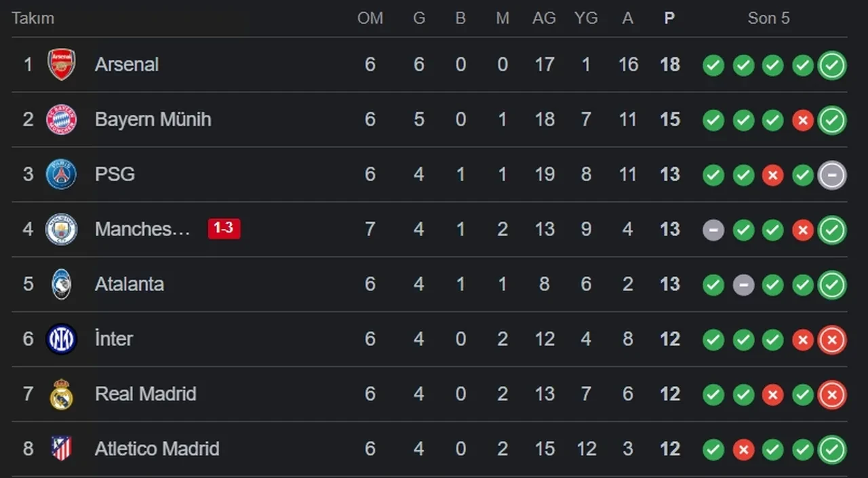Viewport: 868px width, 478px height.
Task: Click the Arsenal club crest
Action: click(x=61, y=64)
